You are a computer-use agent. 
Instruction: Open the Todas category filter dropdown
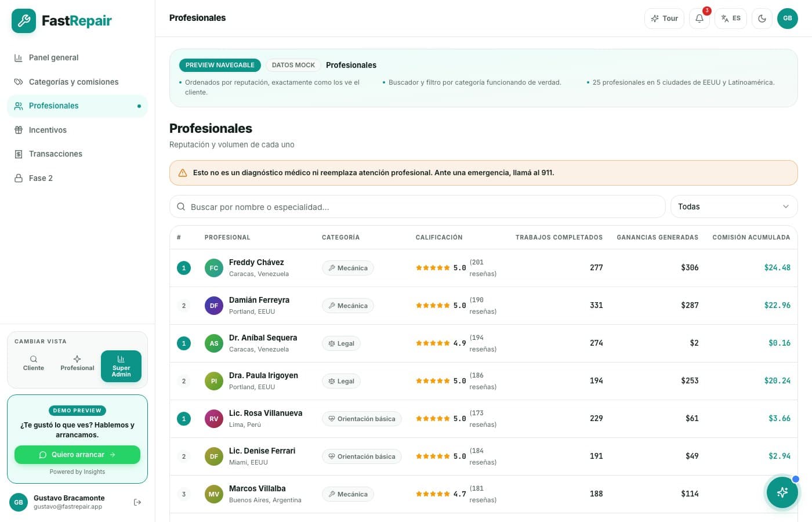tap(734, 206)
